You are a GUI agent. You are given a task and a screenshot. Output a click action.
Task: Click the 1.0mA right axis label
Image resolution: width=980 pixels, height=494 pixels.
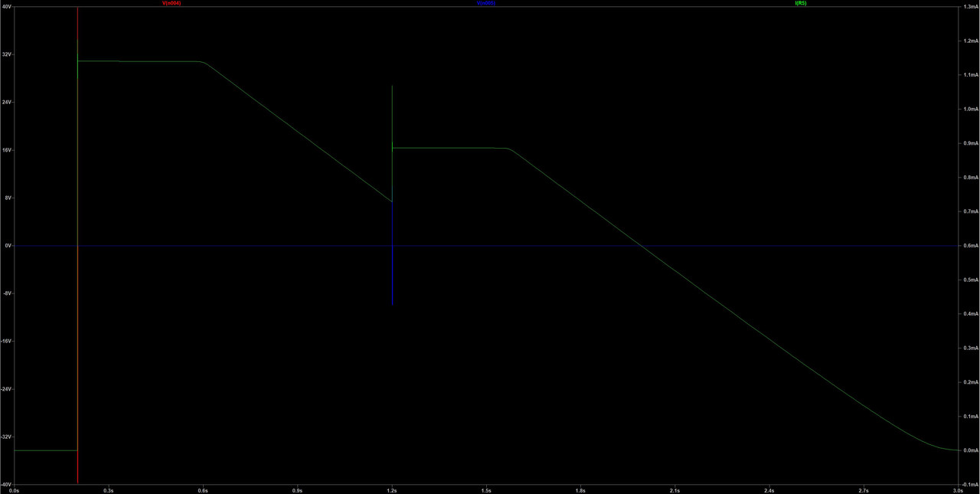pyautogui.click(x=972, y=109)
